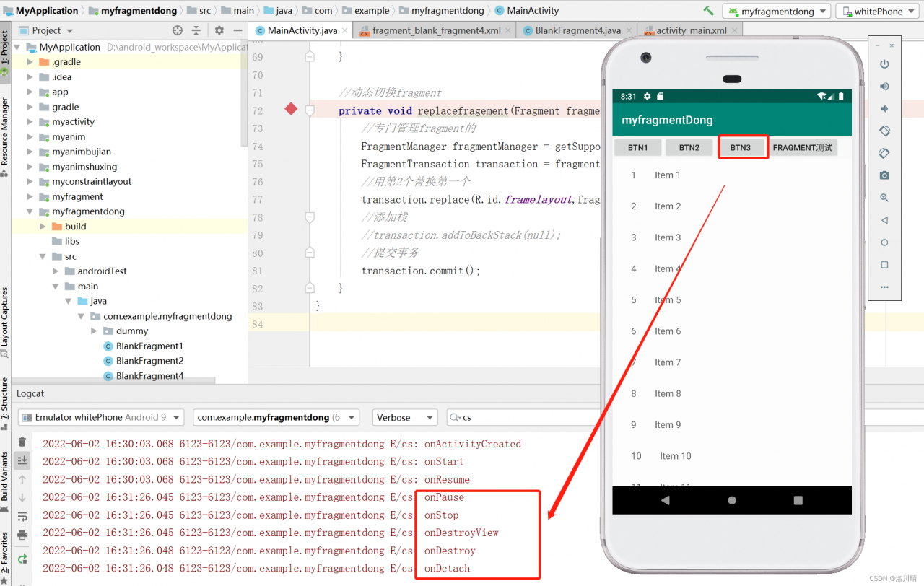The height and width of the screenshot is (586, 924).
Task: Tap the phone's navigation home button
Action: tap(732, 500)
